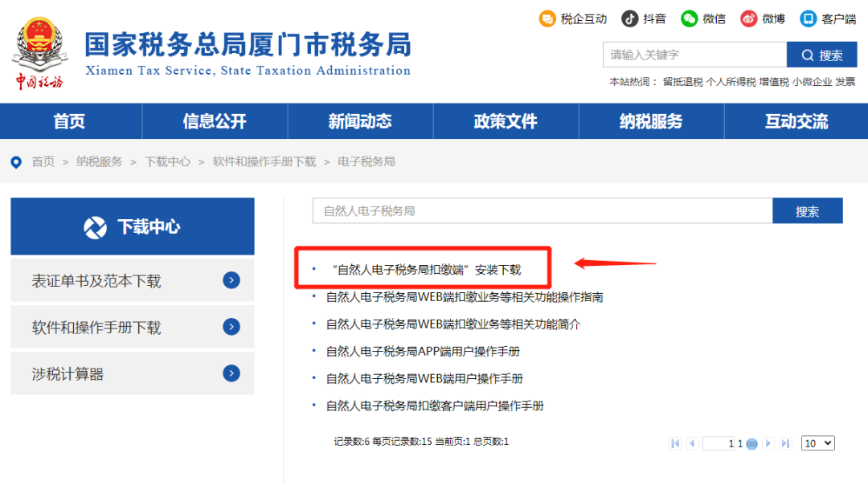This screenshot has height=485, width=868.
Task: Click breadcrumb 首页 link
Action: tap(43, 161)
